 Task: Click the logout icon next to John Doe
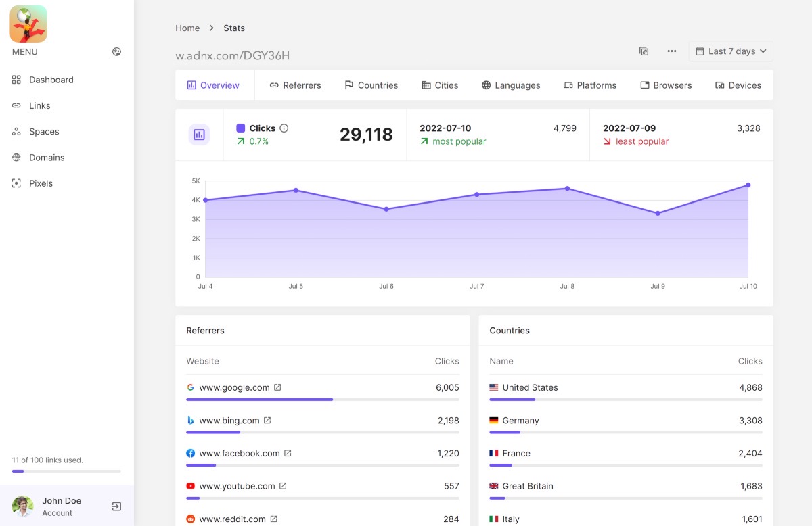click(x=116, y=506)
